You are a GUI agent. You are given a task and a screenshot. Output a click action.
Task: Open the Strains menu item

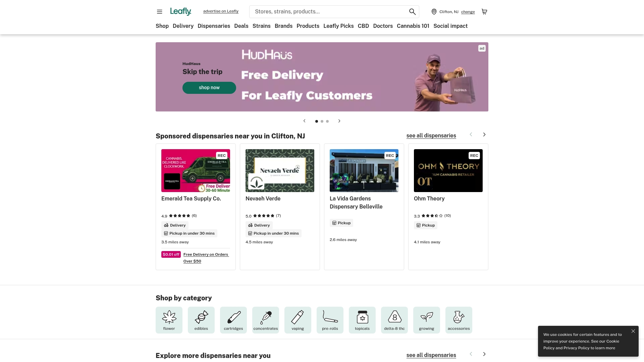click(261, 26)
